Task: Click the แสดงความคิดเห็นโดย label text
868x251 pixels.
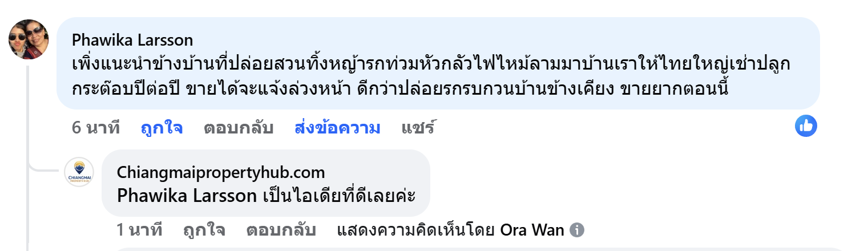Action: (x=416, y=230)
